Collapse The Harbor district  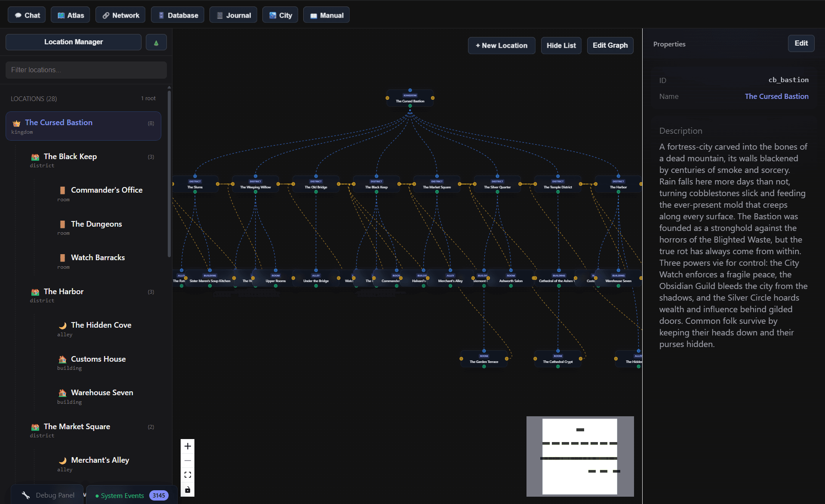pyautogui.click(x=34, y=292)
